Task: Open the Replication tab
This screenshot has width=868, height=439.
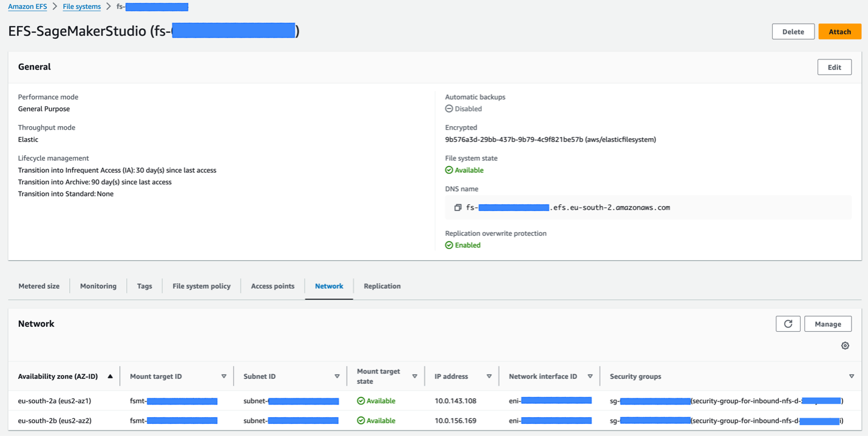Action: [382, 286]
